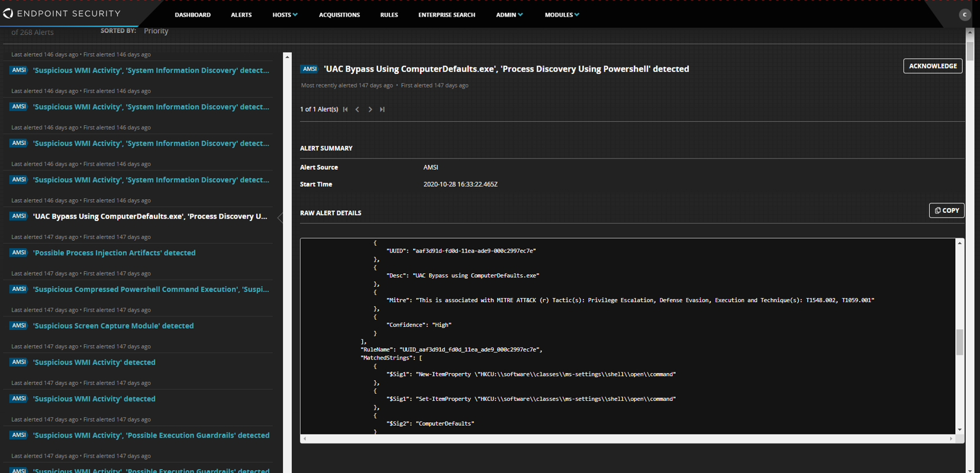Screen dimensions: 980x473
Task: Click raw details scroll right arrow
Action: point(951,439)
